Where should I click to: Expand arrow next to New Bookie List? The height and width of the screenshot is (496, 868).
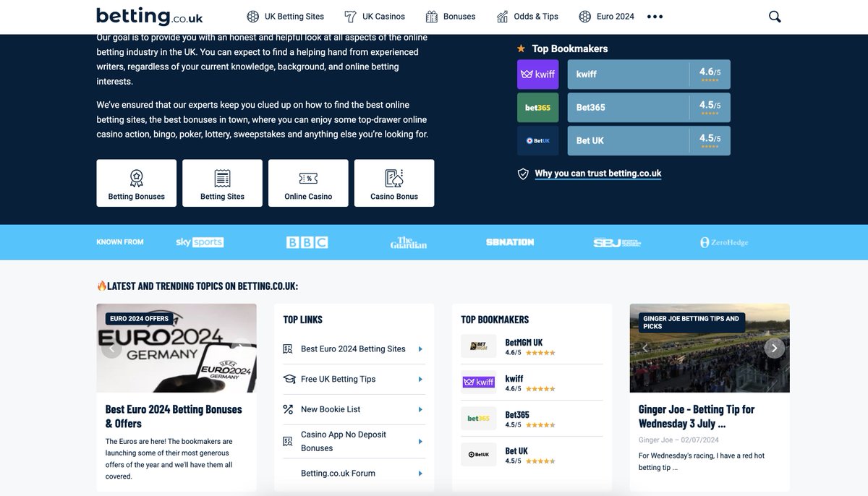point(420,409)
